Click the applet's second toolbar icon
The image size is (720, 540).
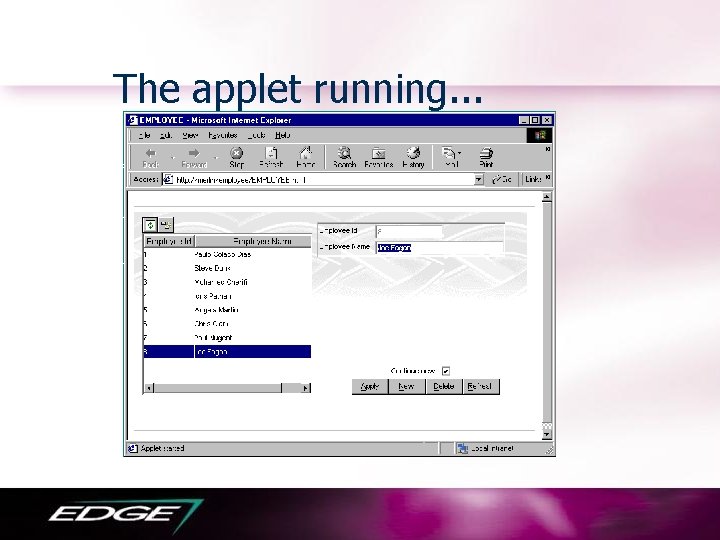(166, 225)
